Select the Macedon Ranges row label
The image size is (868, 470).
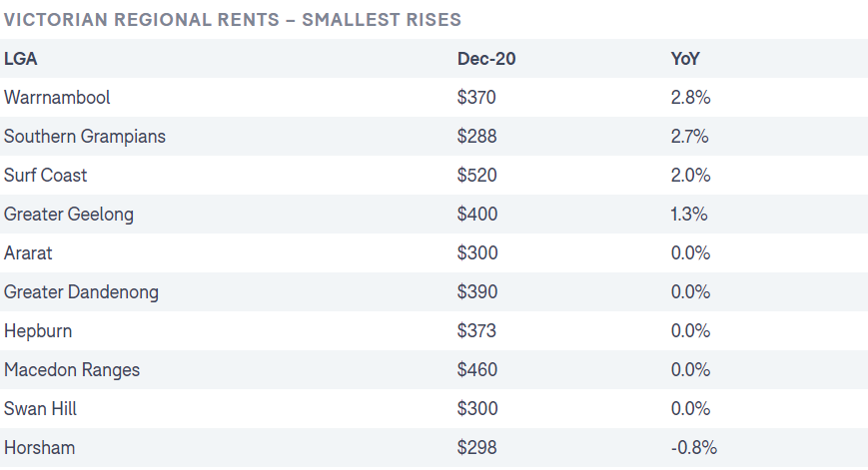click(72, 370)
